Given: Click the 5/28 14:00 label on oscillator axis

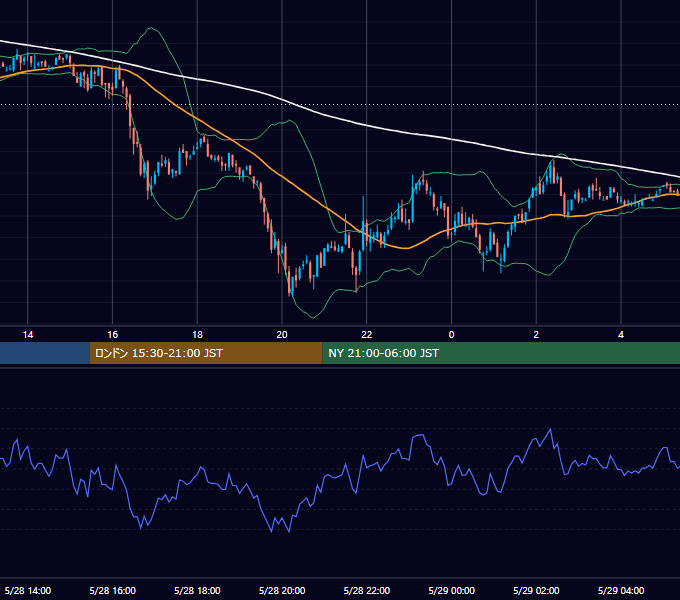Looking at the screenshot, I should coord(28,590).
